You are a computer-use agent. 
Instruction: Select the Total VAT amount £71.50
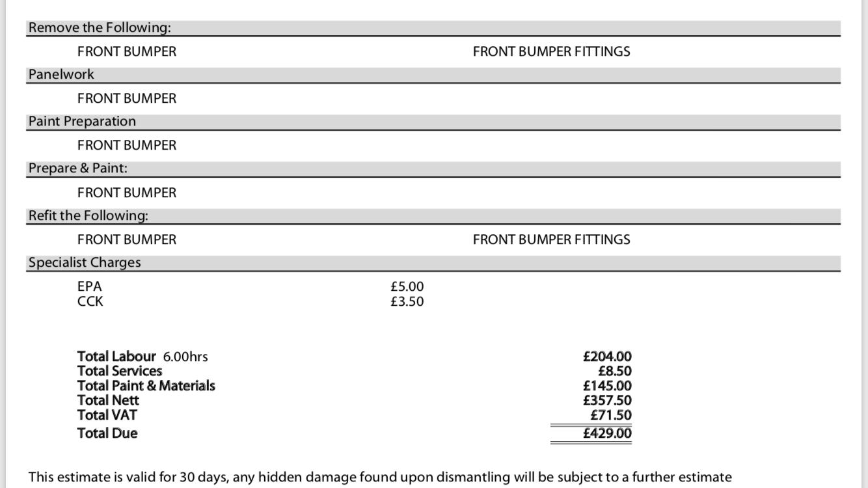click(x=611, y=415)
